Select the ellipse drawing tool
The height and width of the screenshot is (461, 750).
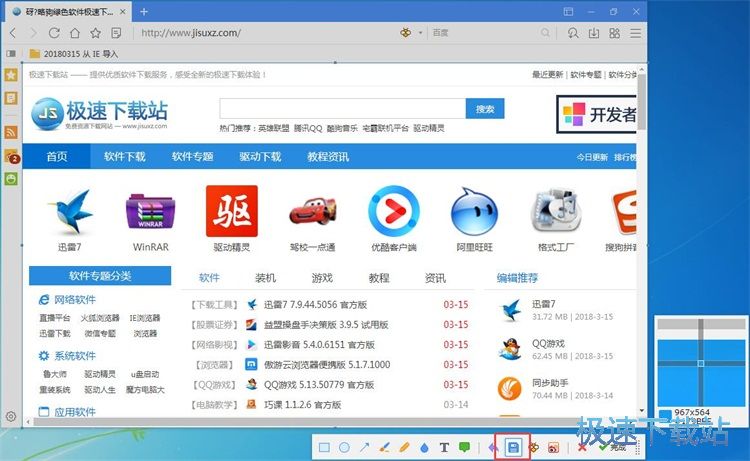(344, 448)
